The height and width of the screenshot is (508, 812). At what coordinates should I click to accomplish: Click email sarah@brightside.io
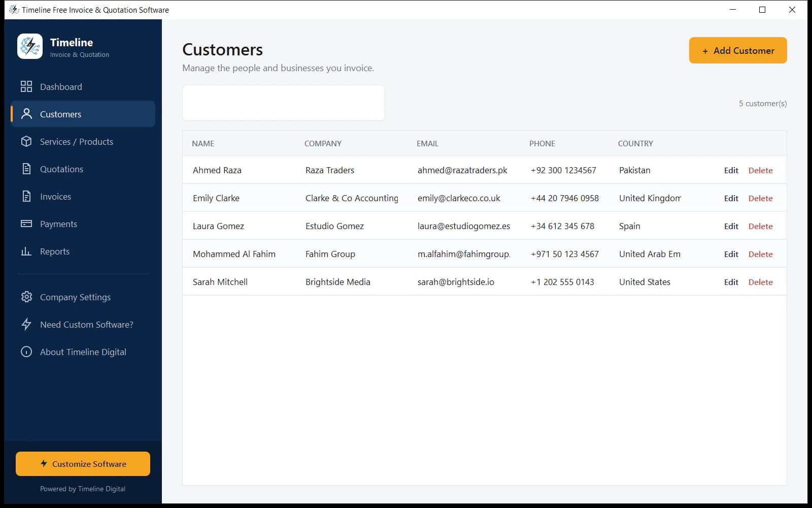[x=456, y=282]
